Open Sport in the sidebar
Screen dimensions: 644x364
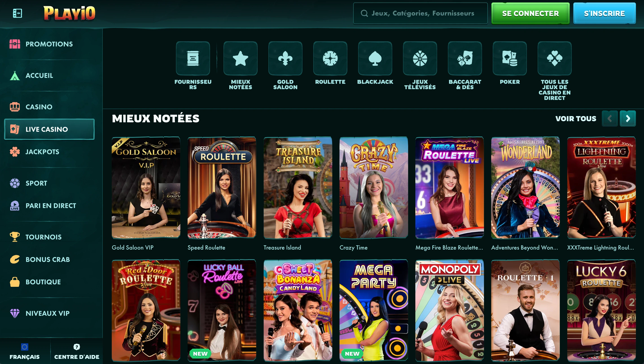pyautogui.click(x=49, y=183)
